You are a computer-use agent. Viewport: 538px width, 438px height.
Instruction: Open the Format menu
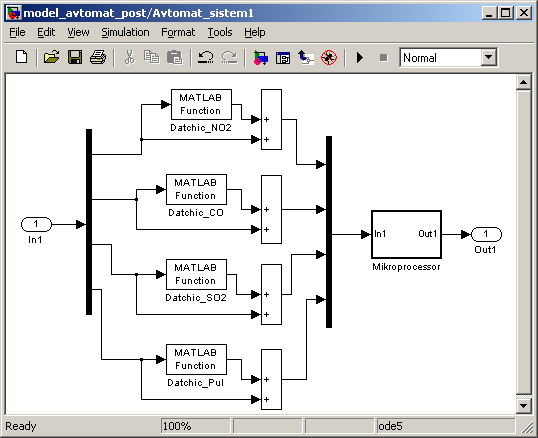tap(178, 32)
